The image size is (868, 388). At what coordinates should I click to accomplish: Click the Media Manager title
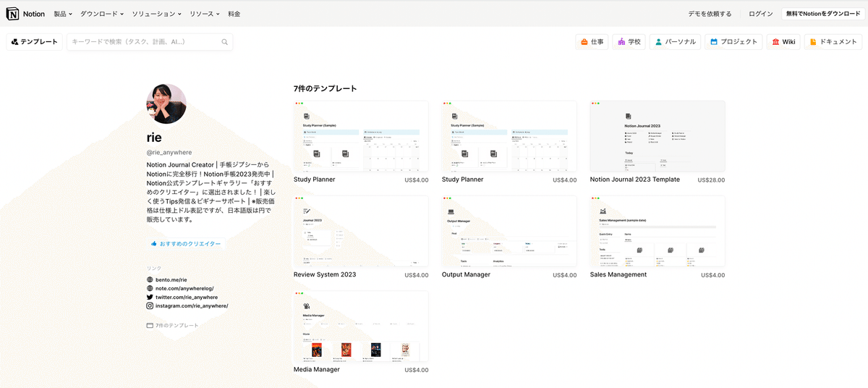click(317, 369)
